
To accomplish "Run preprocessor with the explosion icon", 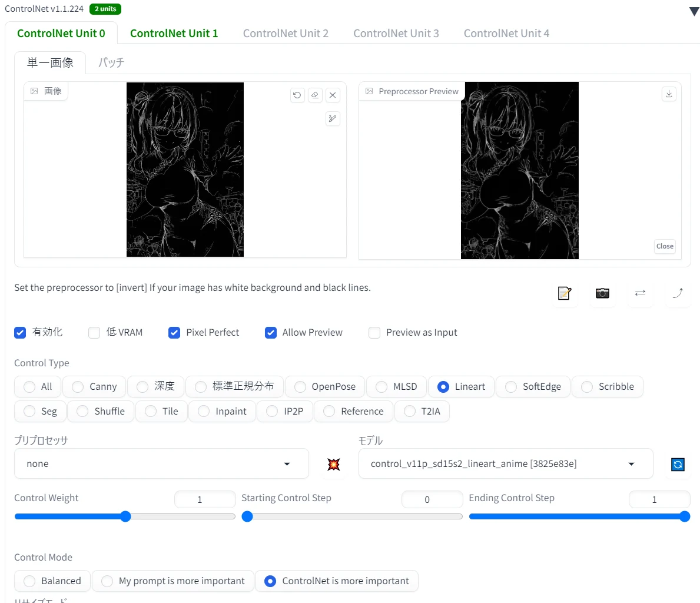I will (333, 465).
